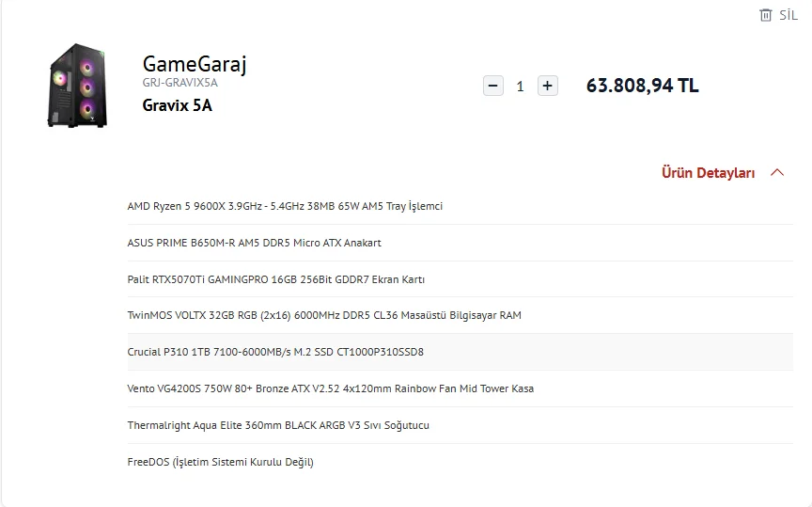Decrease quantity with the minus button

[x=493, y=86]
